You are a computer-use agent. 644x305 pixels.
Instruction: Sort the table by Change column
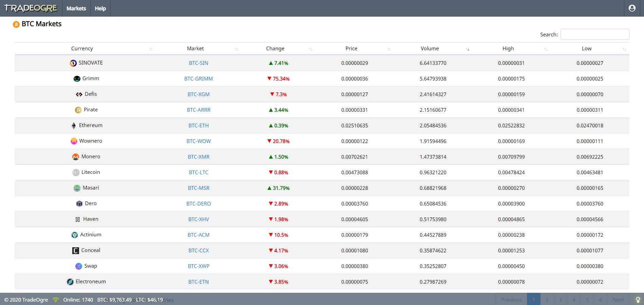coord(275,49)
